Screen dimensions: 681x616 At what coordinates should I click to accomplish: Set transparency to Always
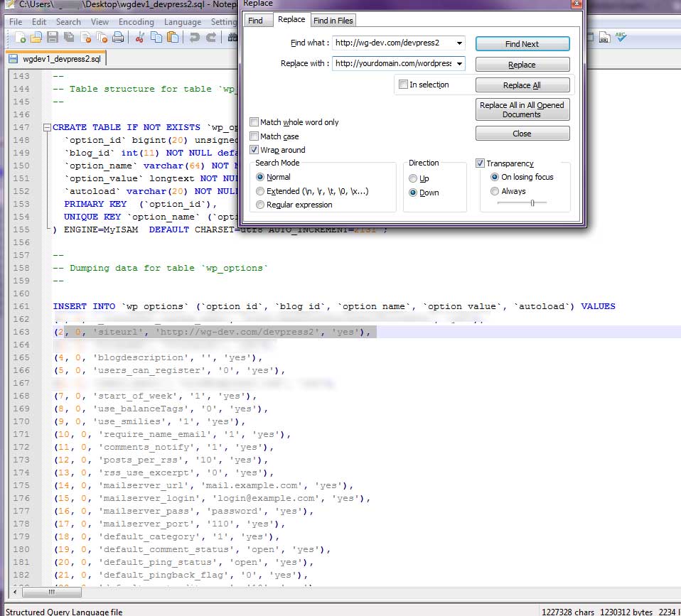(x=494, y=191)
